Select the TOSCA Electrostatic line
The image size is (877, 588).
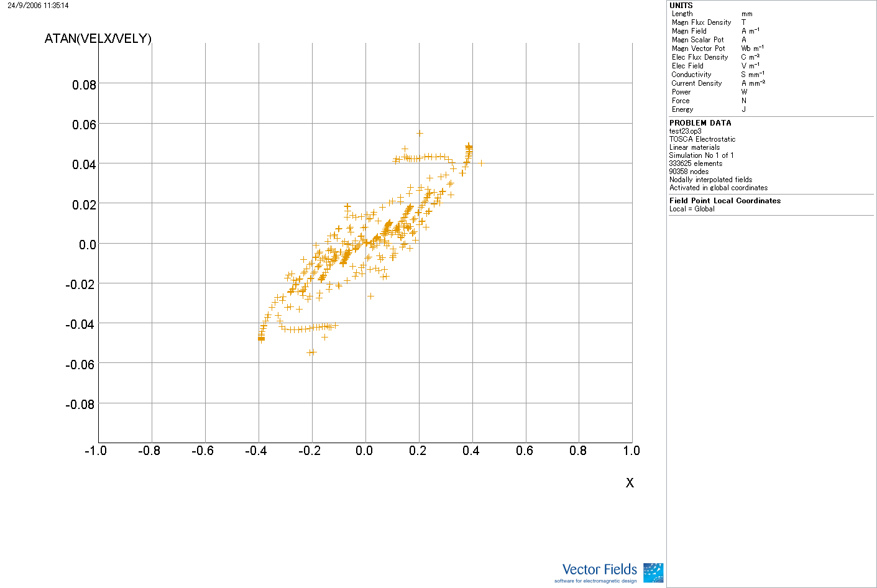pos(702,139)
